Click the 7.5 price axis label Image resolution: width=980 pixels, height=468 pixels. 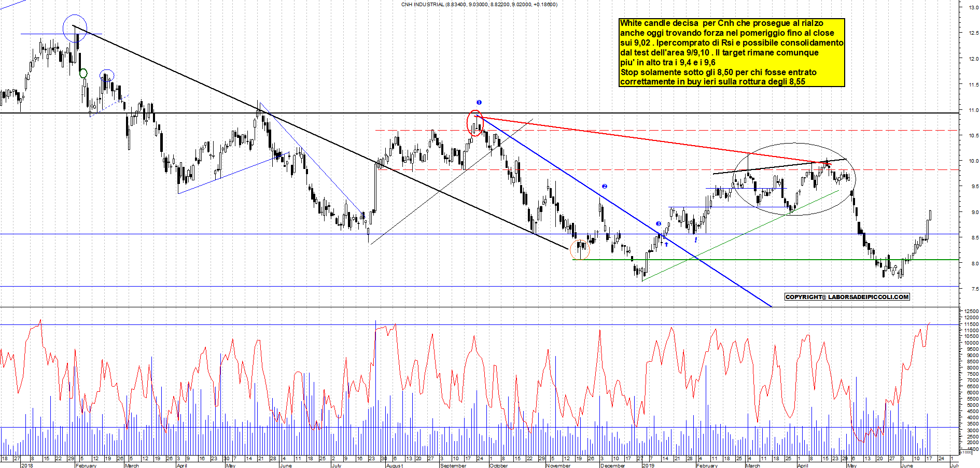[975, 289]
